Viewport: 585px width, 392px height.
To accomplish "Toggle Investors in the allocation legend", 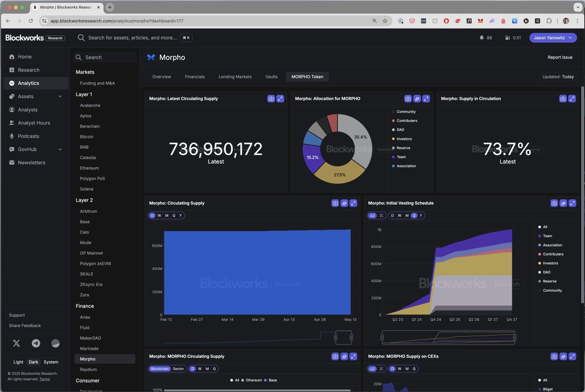I will pos(402,139).
